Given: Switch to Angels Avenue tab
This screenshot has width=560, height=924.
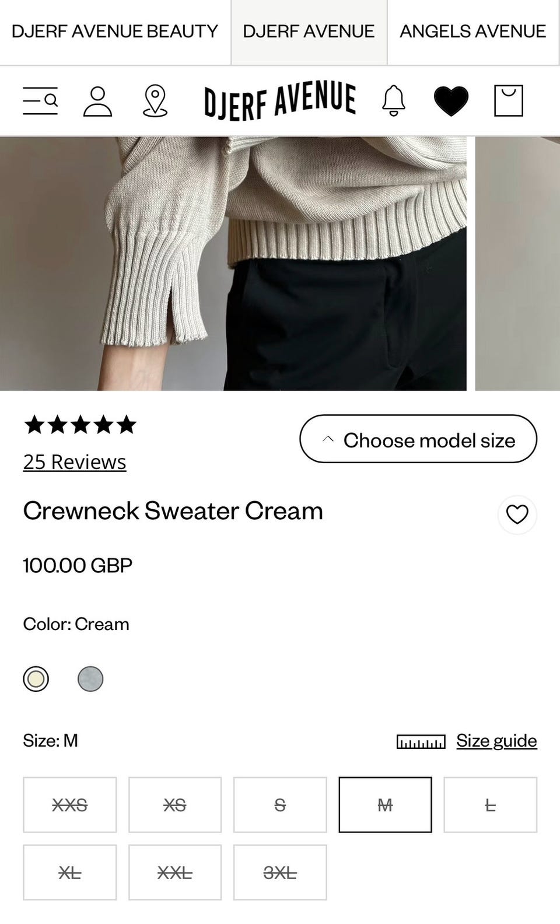Looking at the screenshot, I should click(473, 32).
